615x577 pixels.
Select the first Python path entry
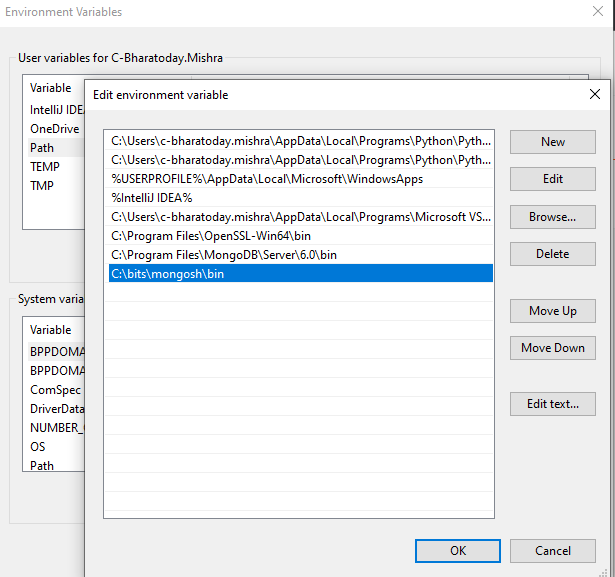(x=301, y=141)
